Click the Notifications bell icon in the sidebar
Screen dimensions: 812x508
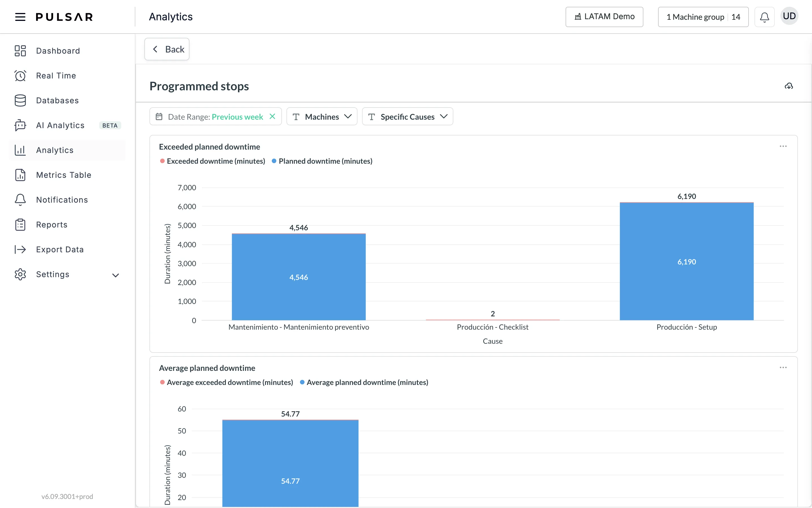coord(20,200)
